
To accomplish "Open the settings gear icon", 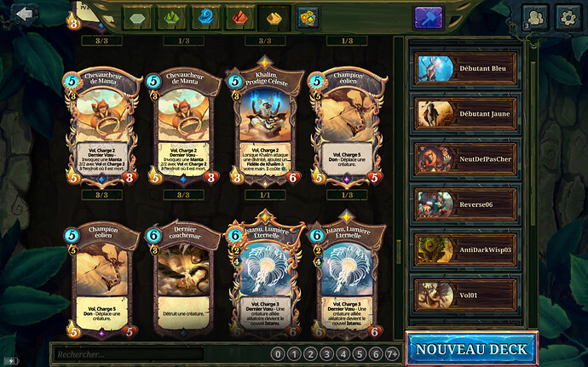I will click(568, 18).
